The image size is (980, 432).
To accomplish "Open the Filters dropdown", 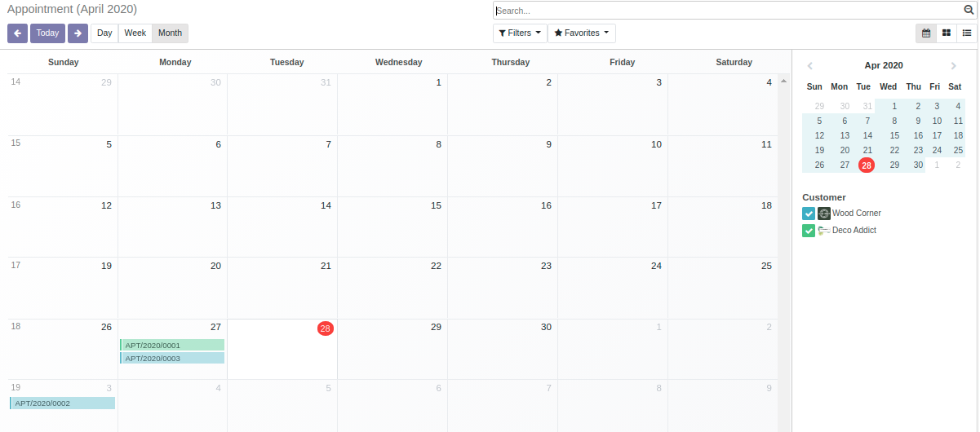I will (520, 33).
